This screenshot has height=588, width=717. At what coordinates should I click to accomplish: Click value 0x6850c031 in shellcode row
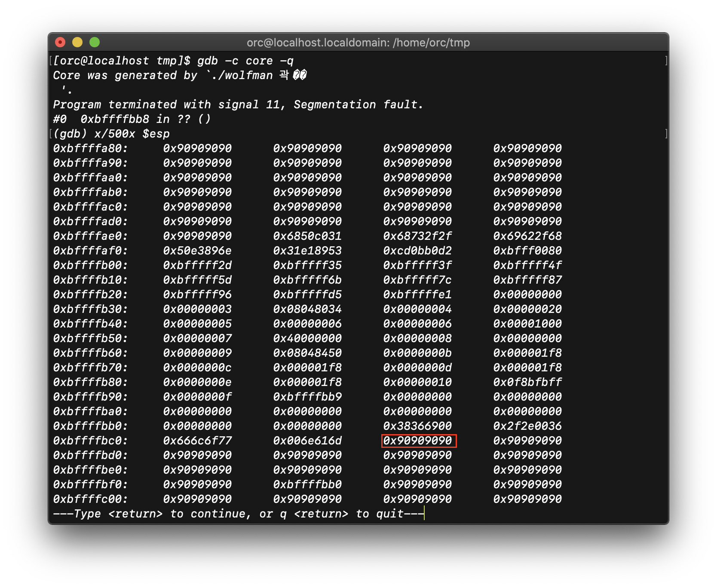tap(307, 236)
